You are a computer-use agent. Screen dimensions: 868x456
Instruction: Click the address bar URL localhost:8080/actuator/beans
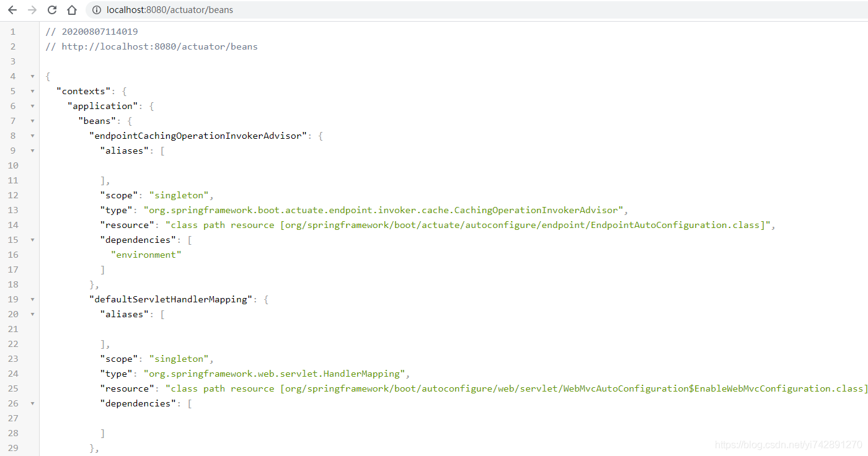pyautogui.click(x=170, y=10)
